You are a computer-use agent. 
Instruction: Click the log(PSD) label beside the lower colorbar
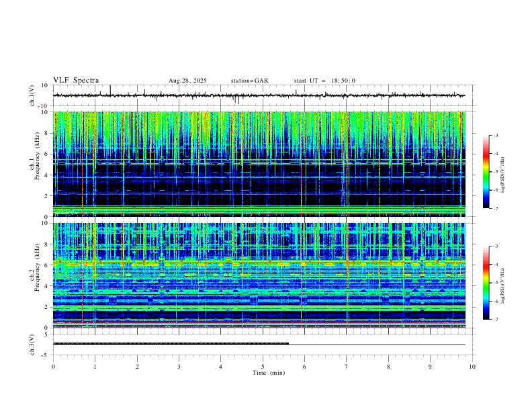(502, 285)
